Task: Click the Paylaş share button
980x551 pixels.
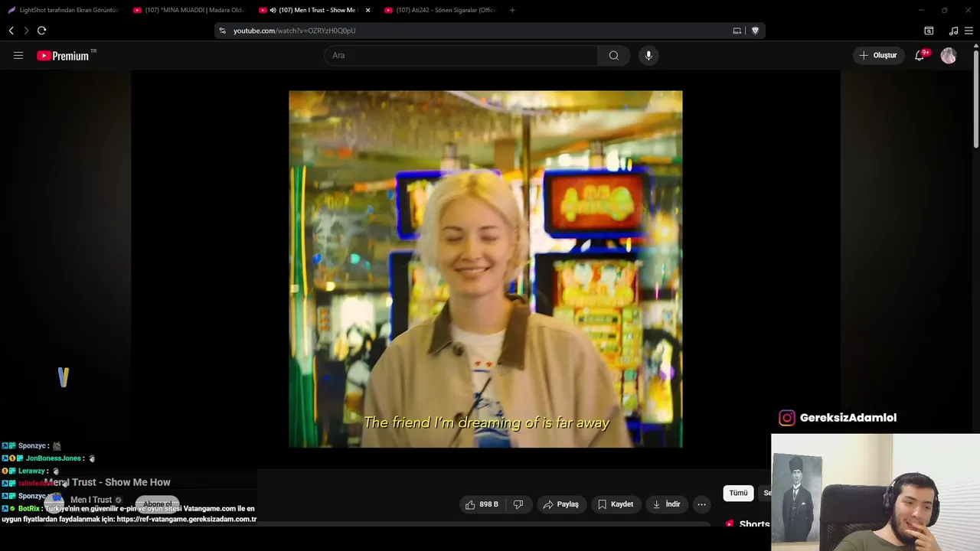Action: pos(560,504)
